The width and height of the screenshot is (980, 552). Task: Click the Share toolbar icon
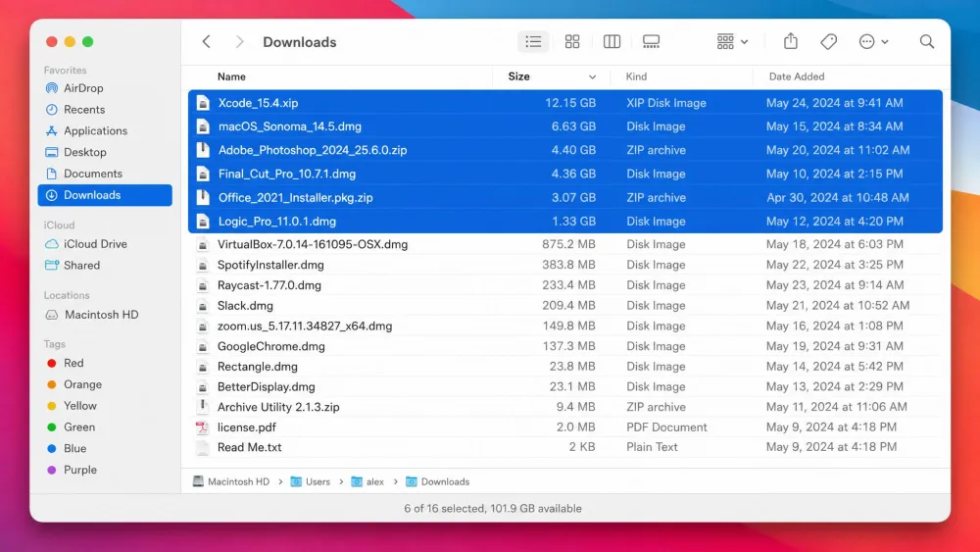point(791,41)
